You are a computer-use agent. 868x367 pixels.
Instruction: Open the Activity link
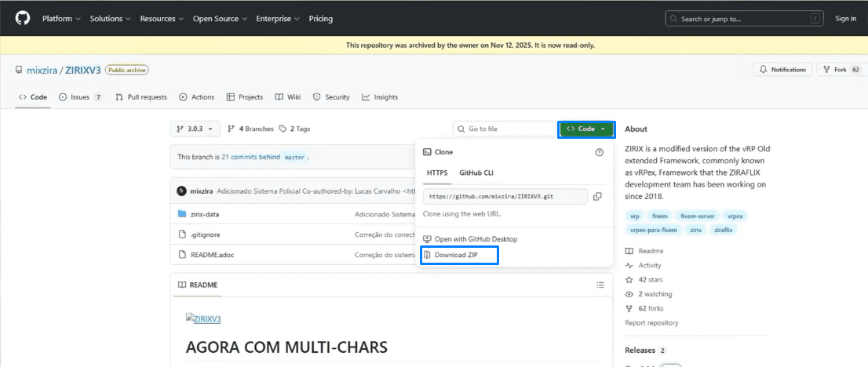pyautogui.click(x=644, y=265)
